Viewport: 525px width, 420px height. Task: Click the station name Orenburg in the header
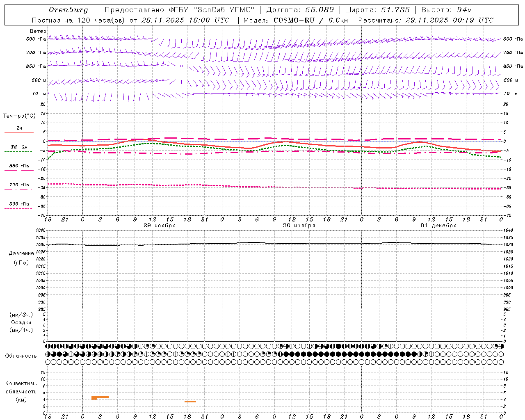point(68,10)
